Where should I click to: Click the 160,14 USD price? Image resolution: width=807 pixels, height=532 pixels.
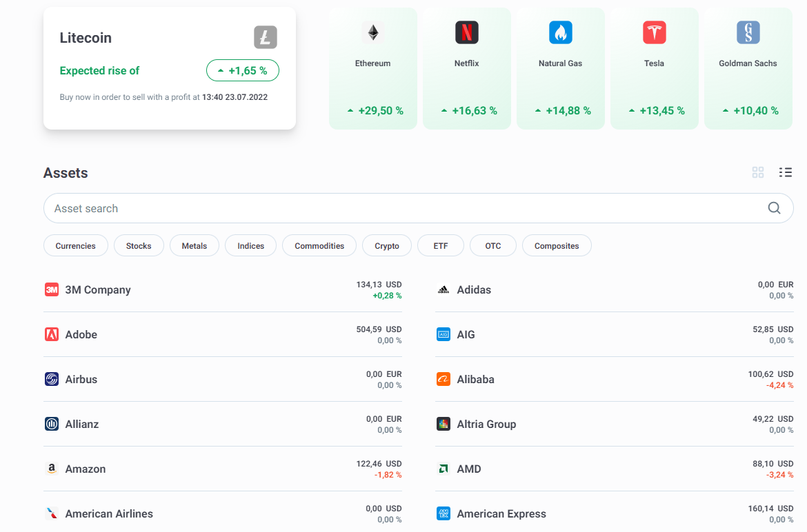(770, 509)
